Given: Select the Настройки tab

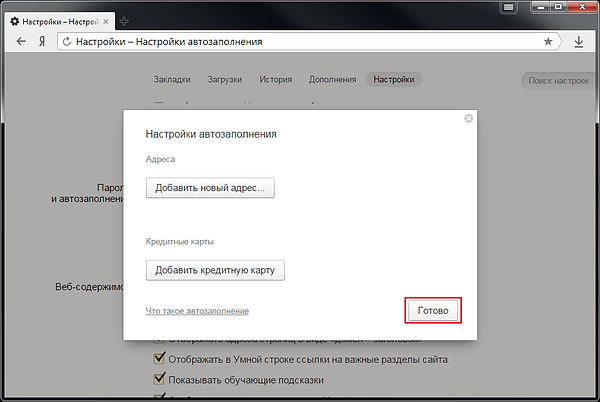Looking at the screenshot, I should click(394, 80).
